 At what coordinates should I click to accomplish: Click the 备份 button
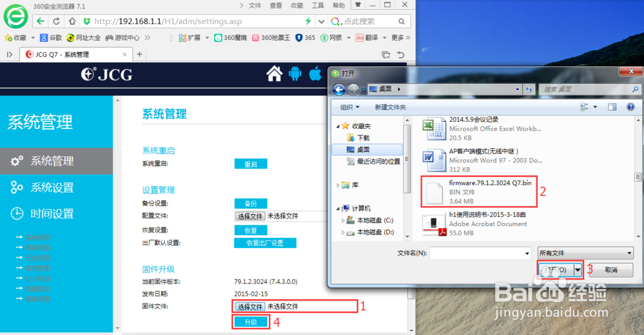click(x=251, y=204)
